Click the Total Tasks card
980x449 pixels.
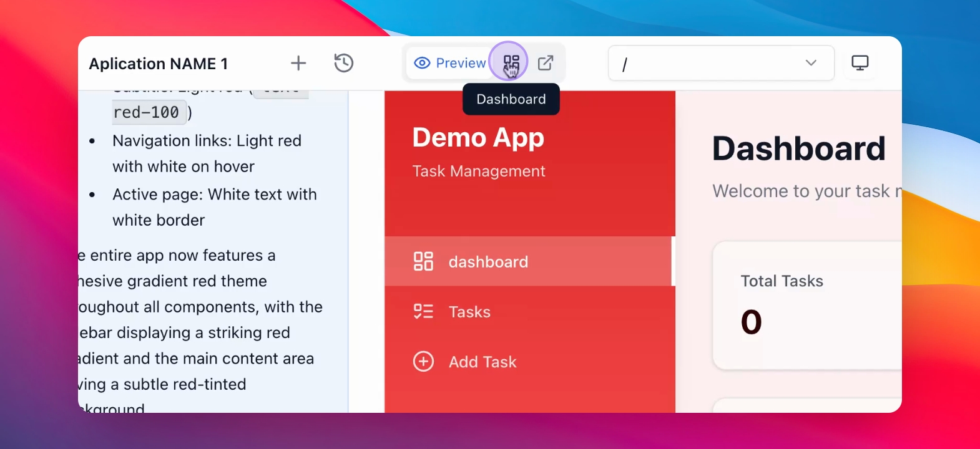click(807, 306)
